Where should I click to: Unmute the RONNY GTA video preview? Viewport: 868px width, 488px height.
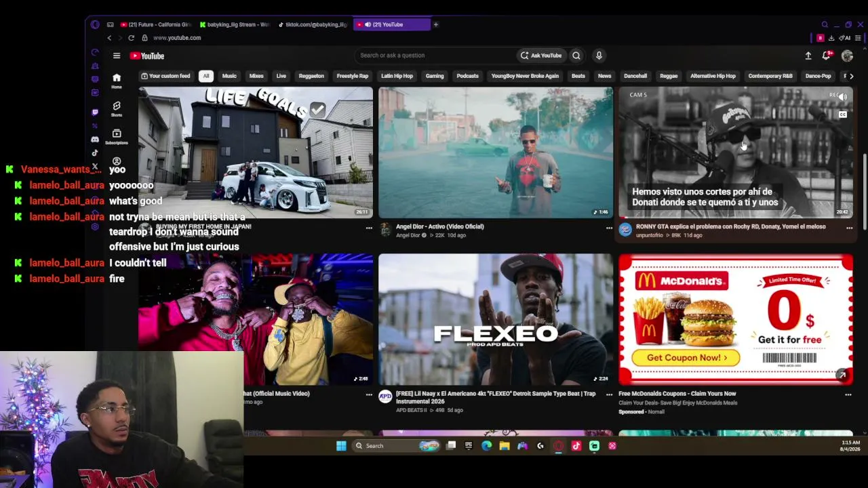pos(842,97)
